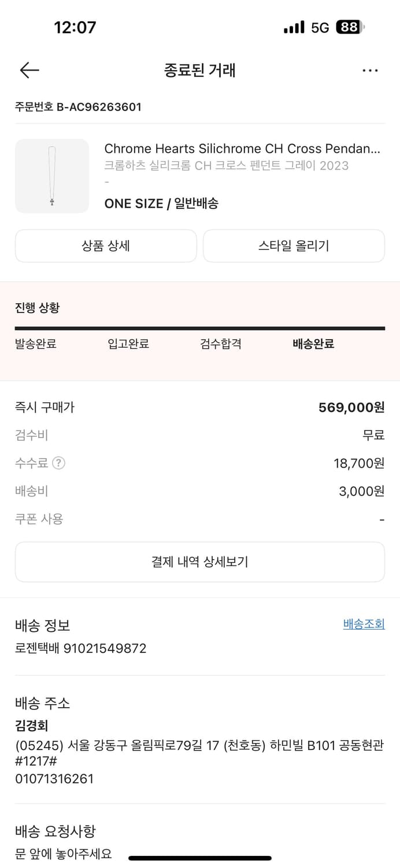Open the three-dot more options menu
Image resolution: width=400 pixels, height=868 pixels.
[x=370, y=70]
